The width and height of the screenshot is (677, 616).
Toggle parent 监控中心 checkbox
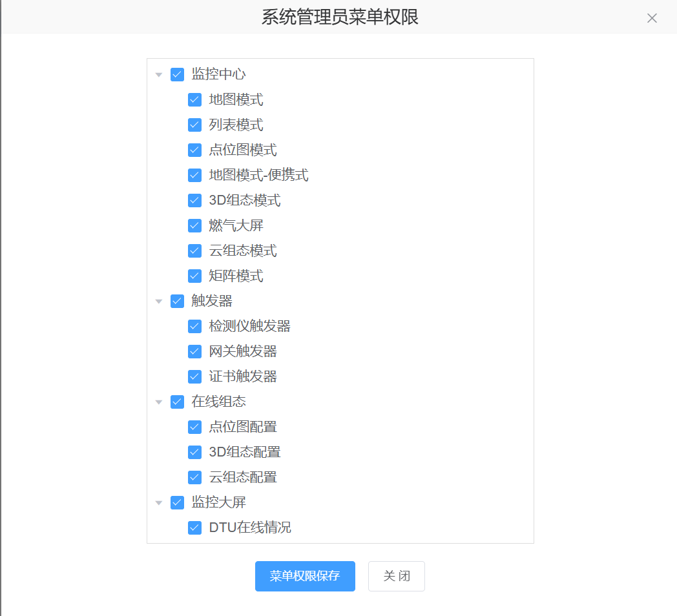coord(178,75)
